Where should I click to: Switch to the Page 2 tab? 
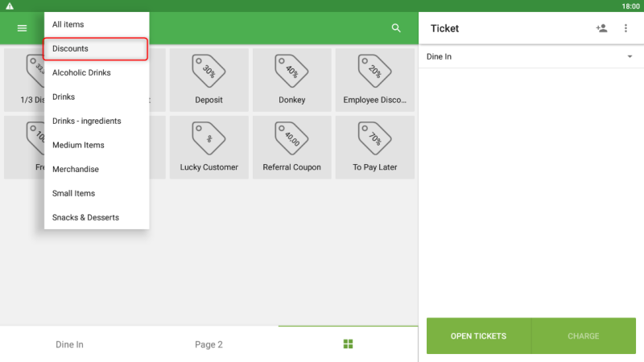click(208, 344)
